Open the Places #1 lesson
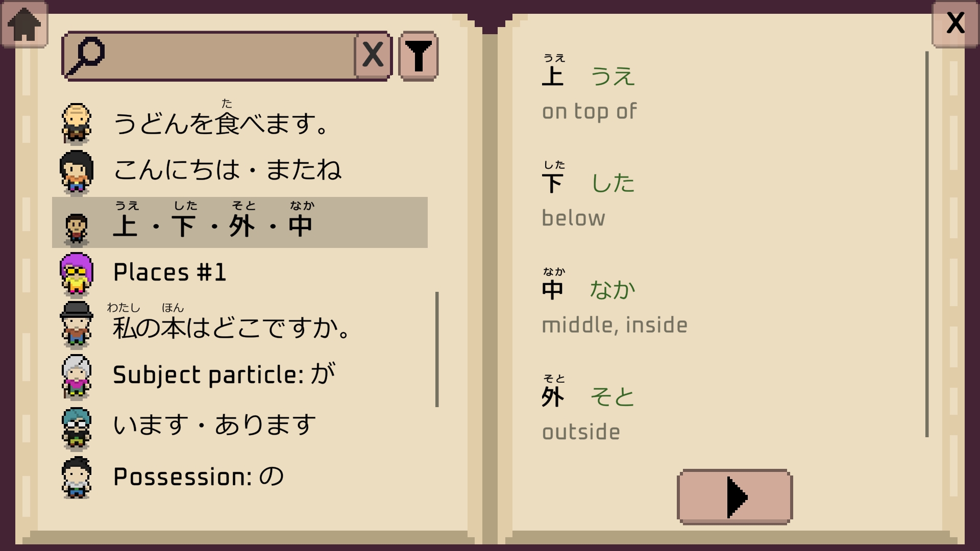Screen dimensions: 980x551 [171, 272]
